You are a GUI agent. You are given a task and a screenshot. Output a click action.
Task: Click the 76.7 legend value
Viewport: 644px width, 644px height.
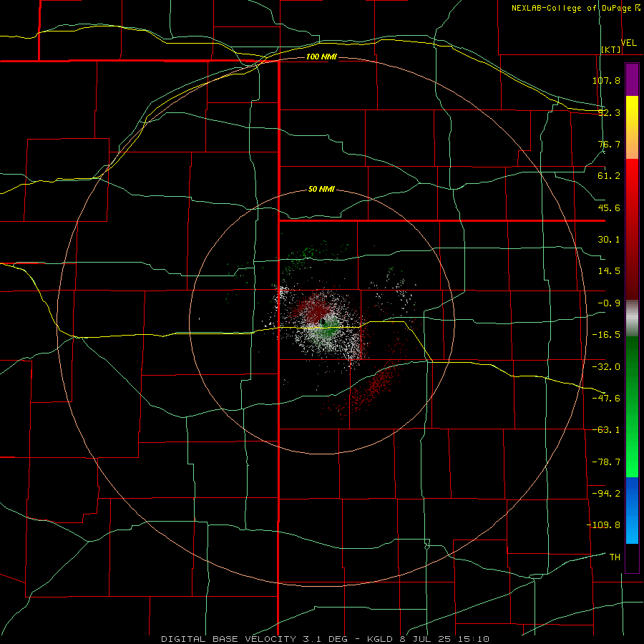coord(609,144)
